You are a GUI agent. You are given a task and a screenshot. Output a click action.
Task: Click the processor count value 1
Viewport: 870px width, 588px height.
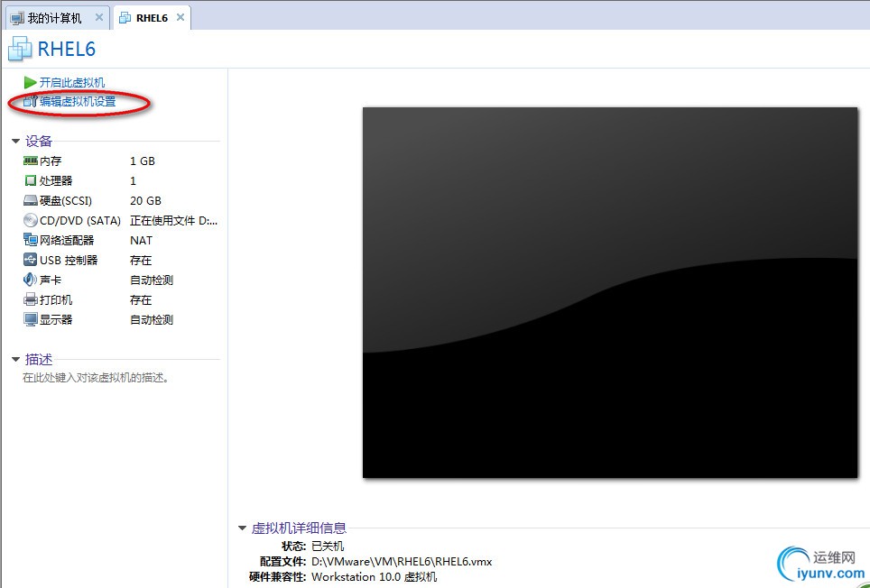pyautogui.click(x=133, y=180)
